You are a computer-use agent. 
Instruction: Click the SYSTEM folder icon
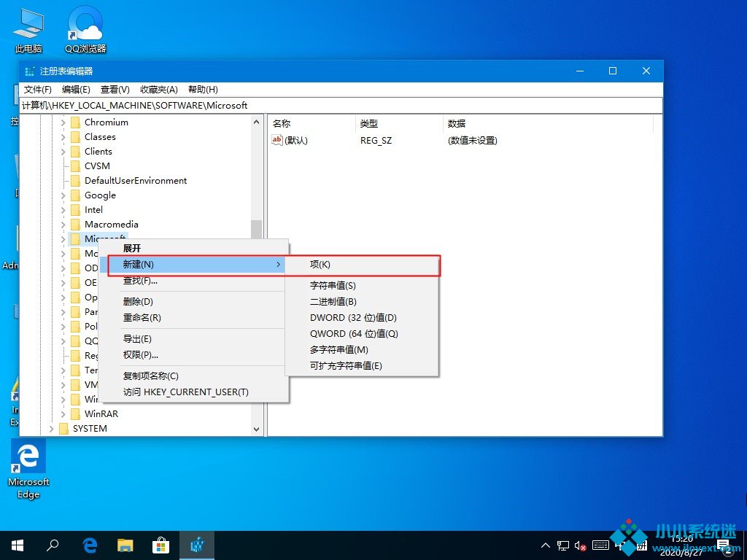[63, 429]
